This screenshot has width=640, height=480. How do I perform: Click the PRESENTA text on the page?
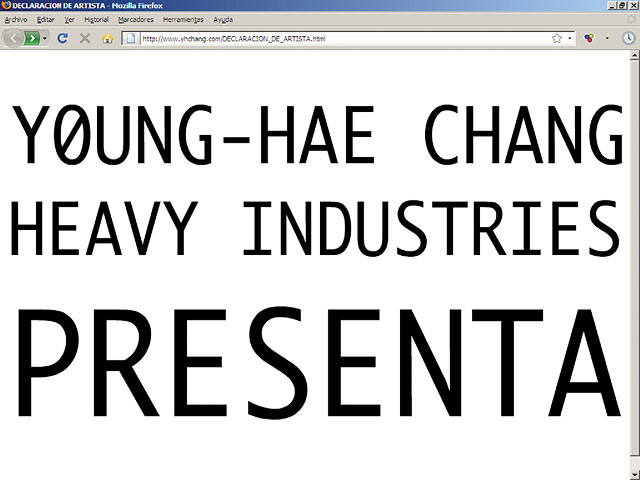click(x=319, y=362)
